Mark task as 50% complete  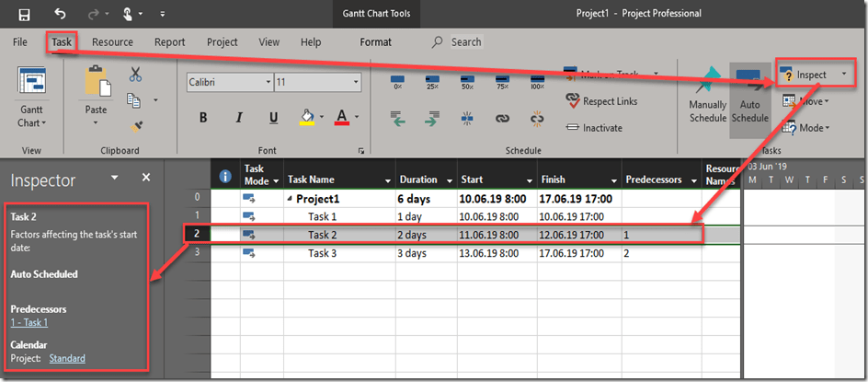pos(467,81)
